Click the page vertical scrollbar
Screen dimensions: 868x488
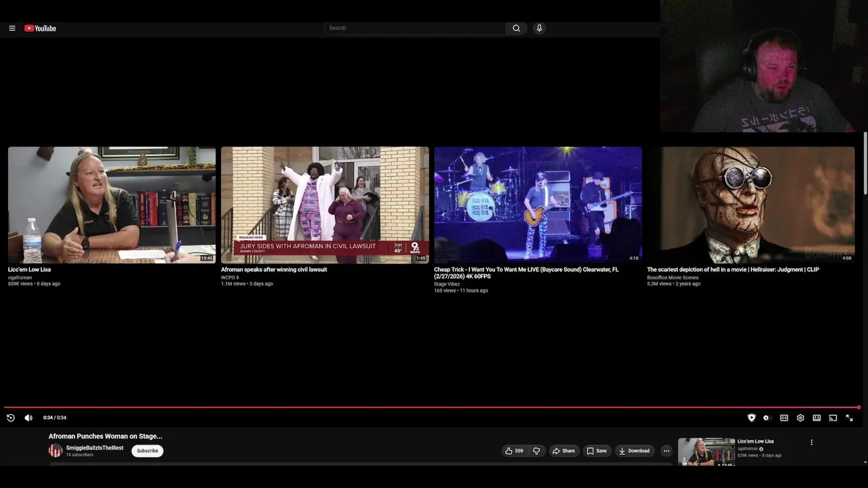865,163
